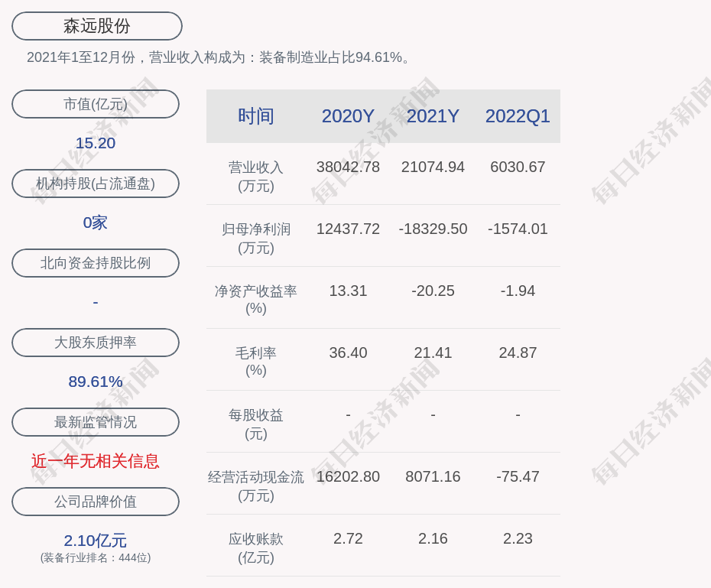Click gross margin value 36.40
Image resolution: width=711 pixels, height=588 pixels.
click(348, 352)
